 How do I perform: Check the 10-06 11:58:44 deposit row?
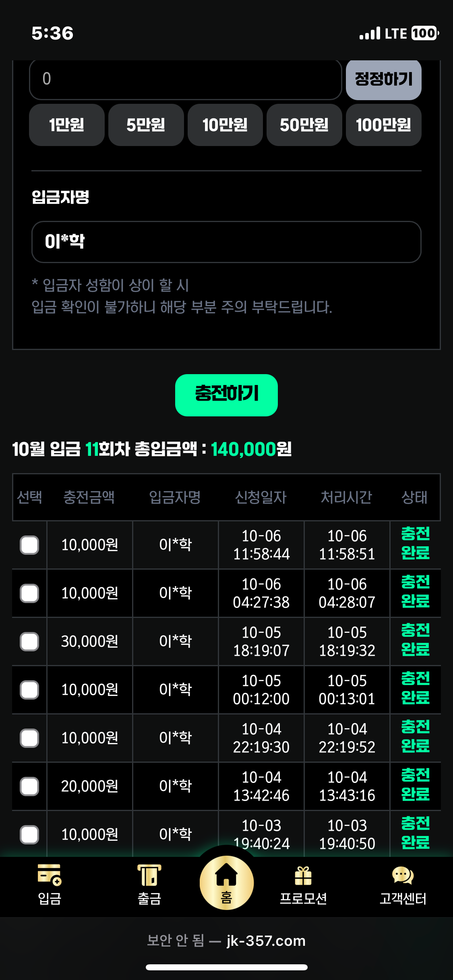(29, 545)
